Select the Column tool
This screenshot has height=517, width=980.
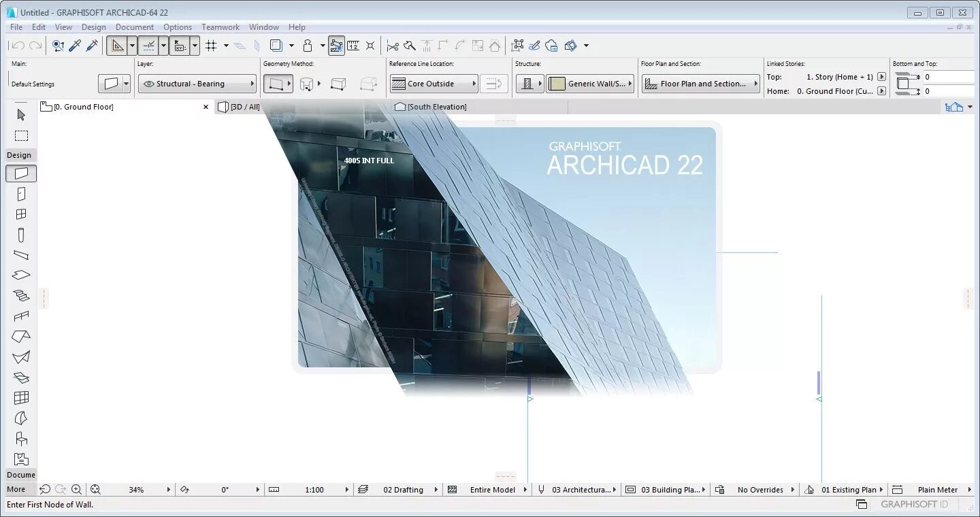(21, 235)
